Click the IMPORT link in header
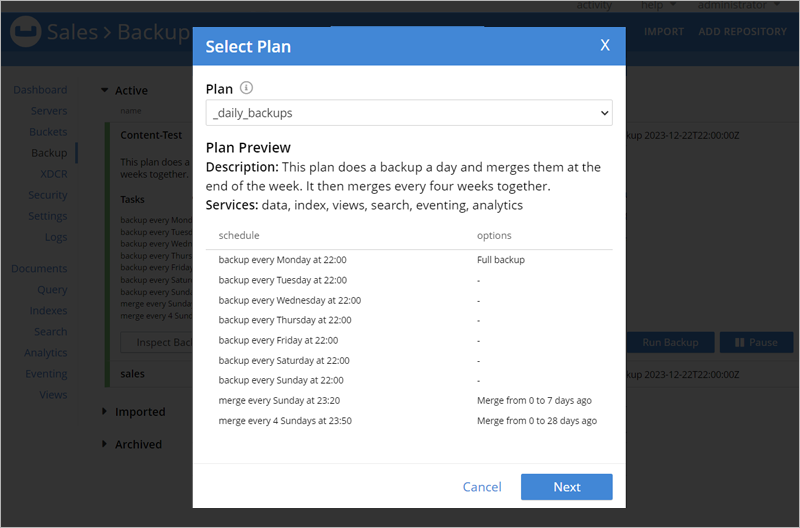The image size is (800, 528). [x=663, y=32]
